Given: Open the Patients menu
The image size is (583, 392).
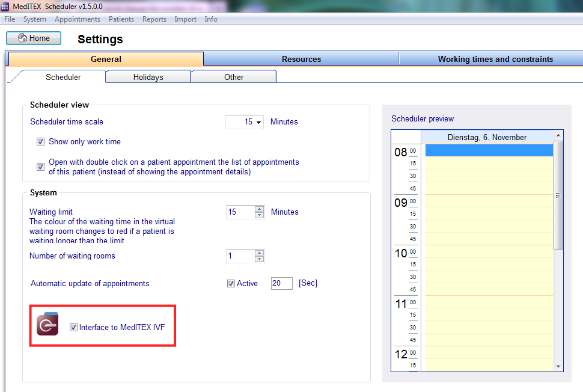Looking at the screenshot, I should [x=121, y=19].
